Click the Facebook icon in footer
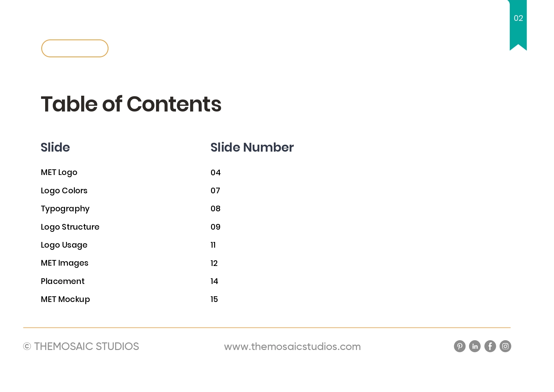 [490, 346]
